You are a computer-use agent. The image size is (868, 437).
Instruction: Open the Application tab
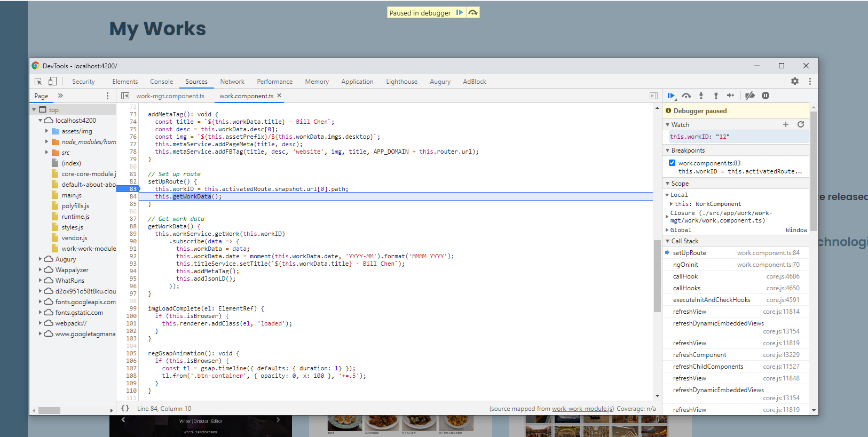pos(357,82)
